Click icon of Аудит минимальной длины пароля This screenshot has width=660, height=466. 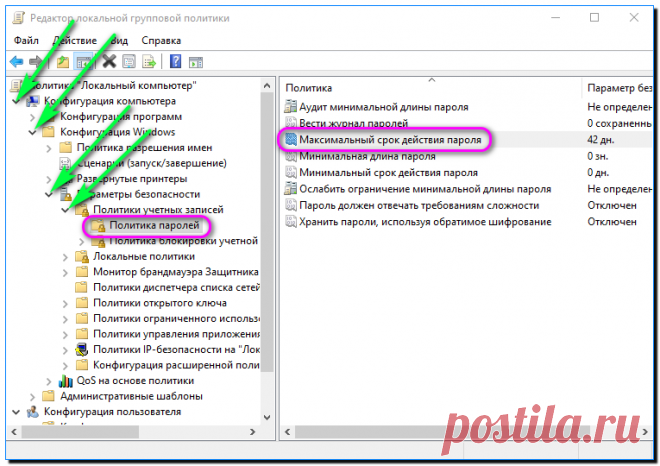(x=290, y=107)
